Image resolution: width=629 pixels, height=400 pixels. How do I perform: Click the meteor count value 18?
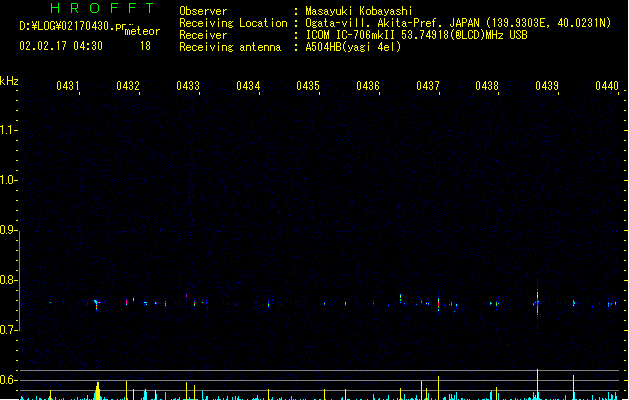click(x=145, y=46)
